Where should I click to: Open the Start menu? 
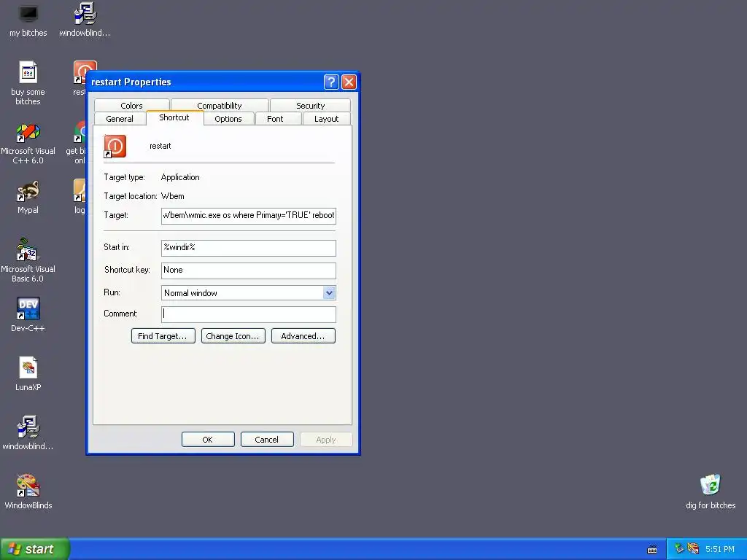[x=35, y=549]
